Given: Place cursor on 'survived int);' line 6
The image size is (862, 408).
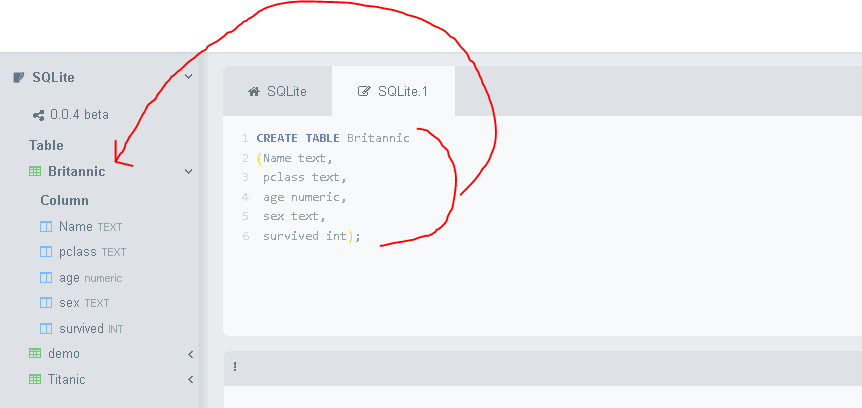Looking at the screenshot, I should pyautogui.click(x=312, y=236).
